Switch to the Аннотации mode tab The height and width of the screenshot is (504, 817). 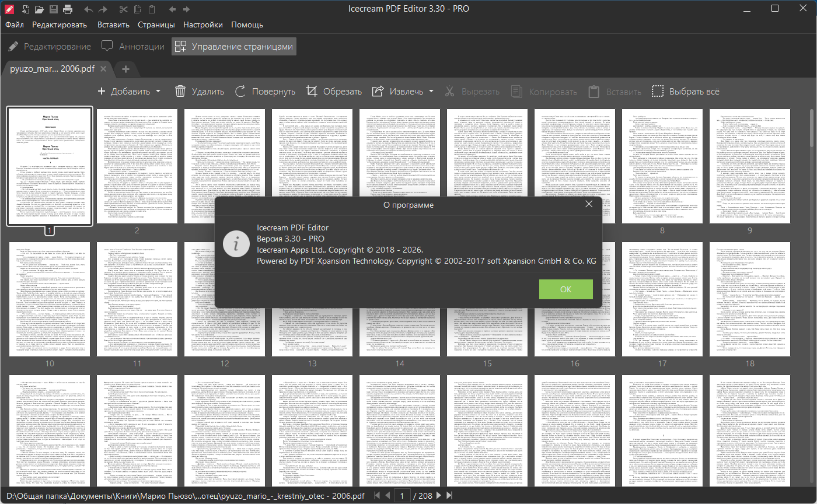click(x=133, y=47)
